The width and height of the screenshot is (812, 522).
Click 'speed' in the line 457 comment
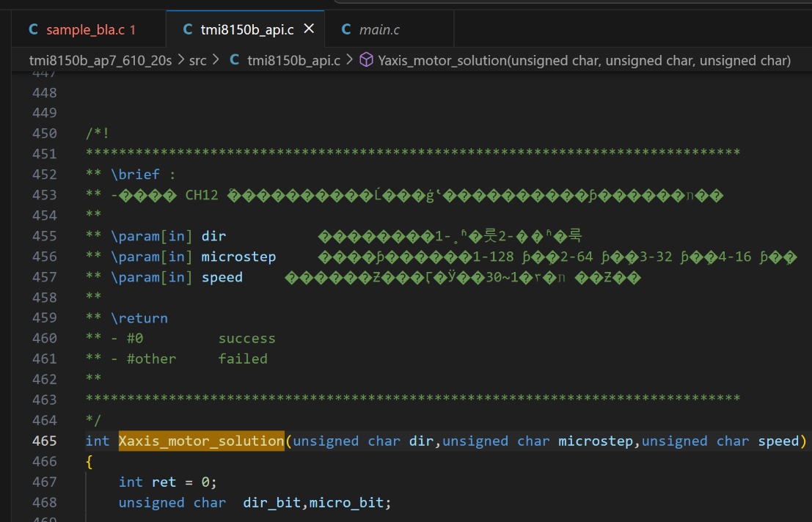pos(222,277)
